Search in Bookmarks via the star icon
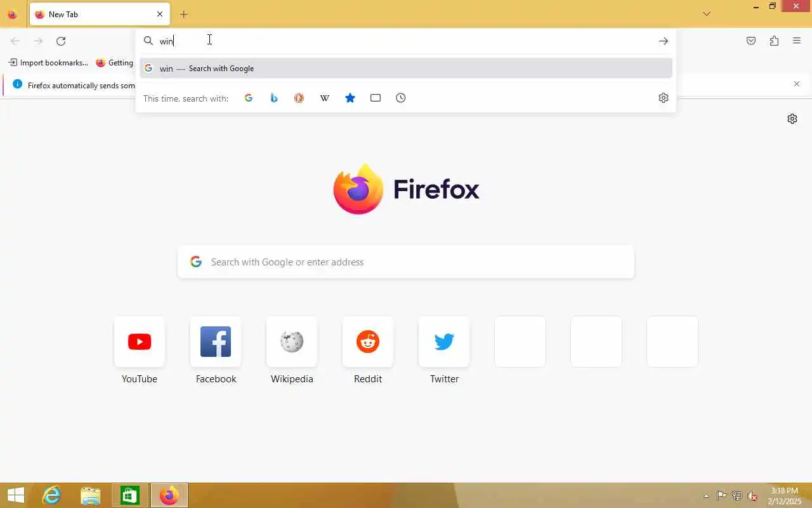 350,98
